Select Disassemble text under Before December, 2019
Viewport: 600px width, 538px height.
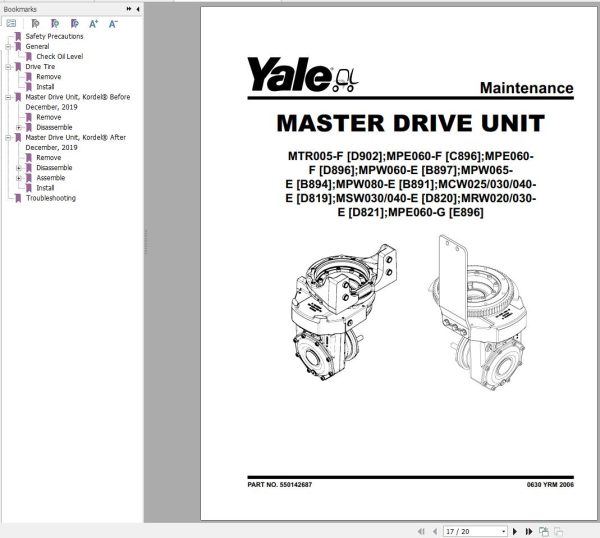click(x=54, y=127)
